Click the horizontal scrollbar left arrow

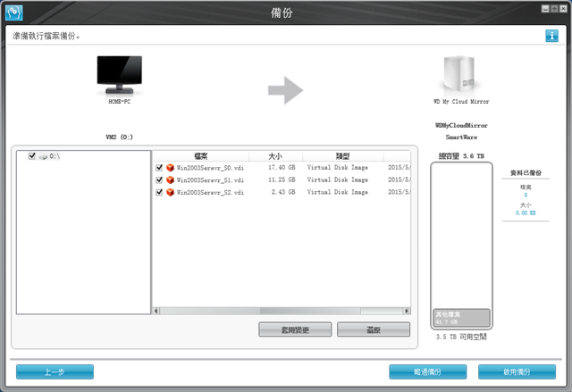156,311
